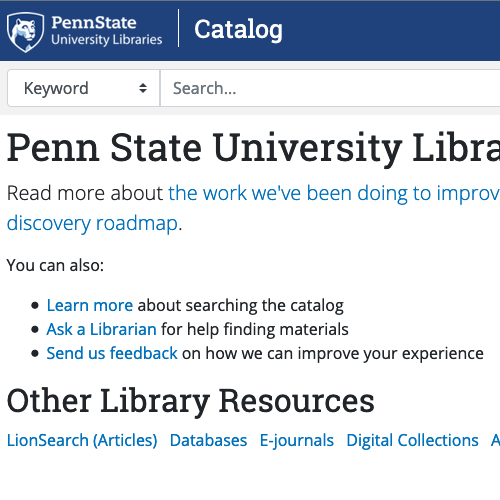The width and height of the screenshot is (500, 500).
Task: Open Learn more about searching link
Action: (x=90, y=305)
